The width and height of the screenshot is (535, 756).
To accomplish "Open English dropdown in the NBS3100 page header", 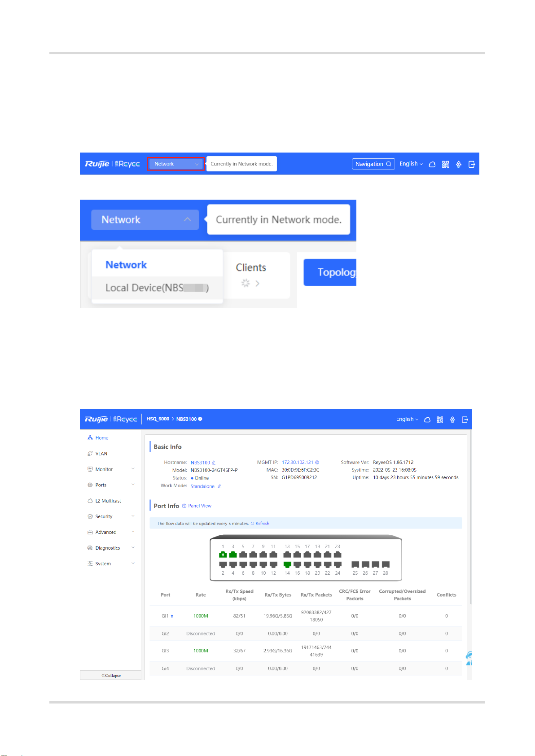I will tap(407, 419).
